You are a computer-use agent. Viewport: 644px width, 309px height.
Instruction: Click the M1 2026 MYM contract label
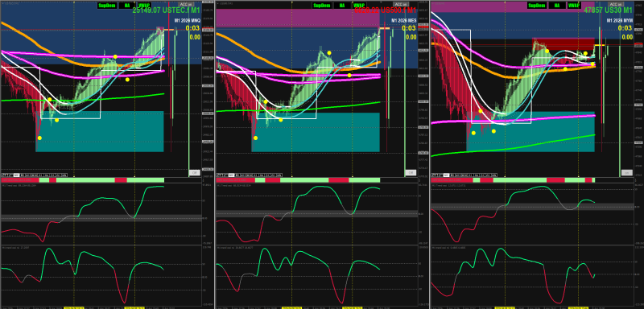[x=619, y=20]
